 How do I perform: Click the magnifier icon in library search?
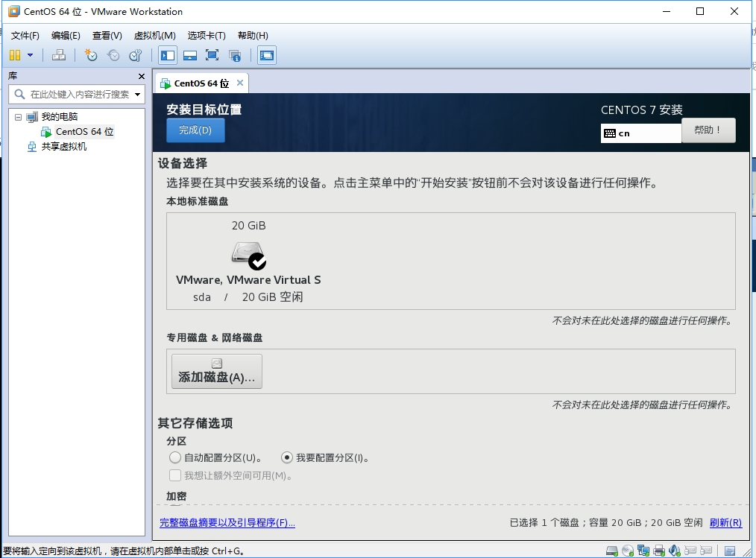coord(19,94)
